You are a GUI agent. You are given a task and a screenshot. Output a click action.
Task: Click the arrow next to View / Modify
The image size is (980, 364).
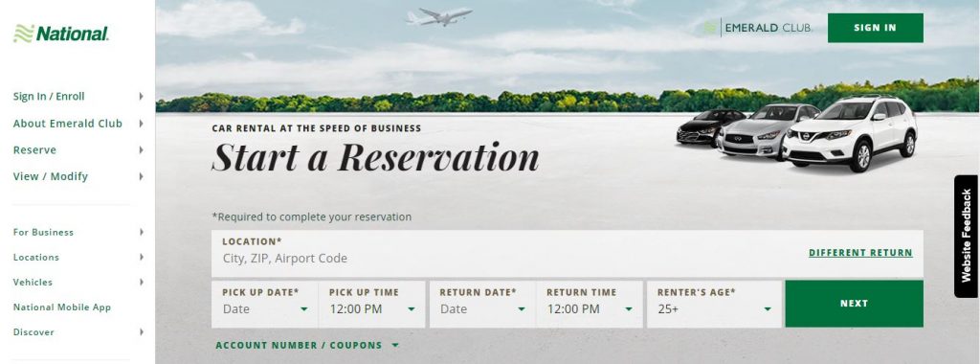[141, 176]
